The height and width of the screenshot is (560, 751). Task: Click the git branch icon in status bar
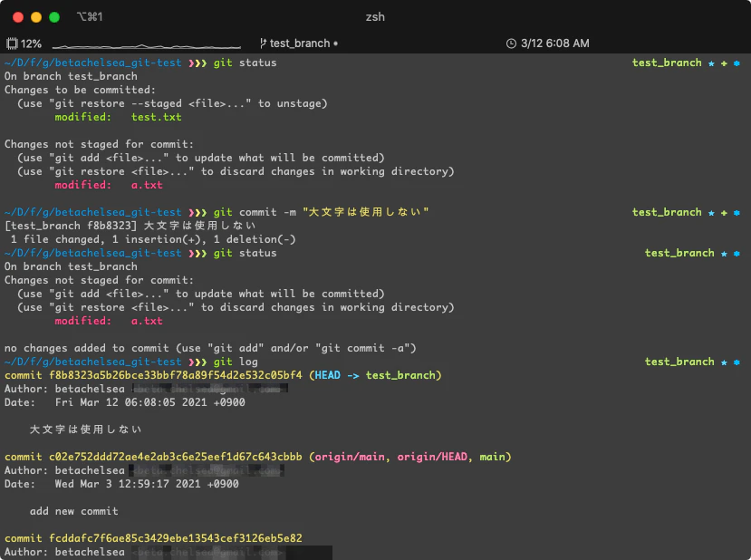click(x=263, y=43)
